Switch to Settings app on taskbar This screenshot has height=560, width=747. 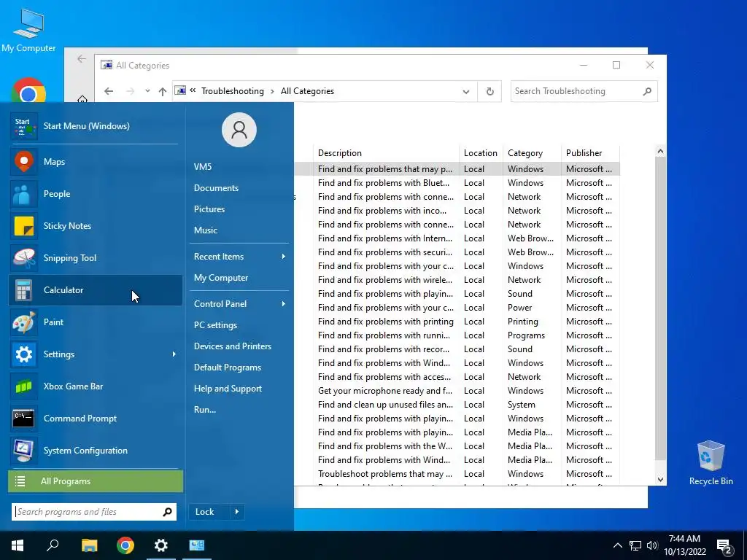coord(161,545)
